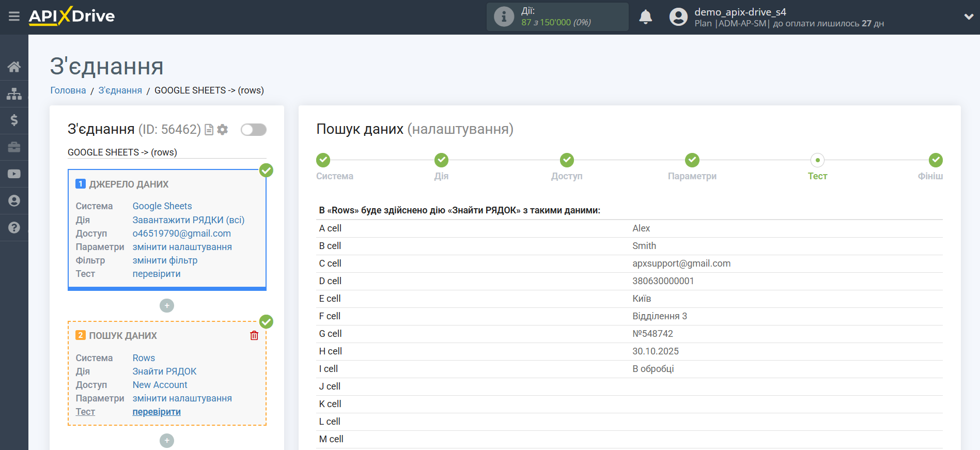
Task: Click the змінити фільтр link
Action: click(165, 260)
